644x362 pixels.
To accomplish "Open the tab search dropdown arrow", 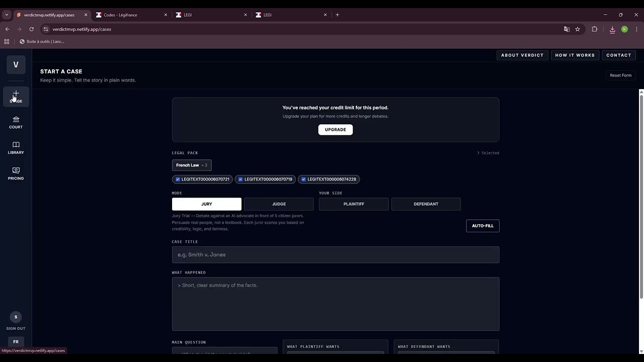I will coord(7,15).
